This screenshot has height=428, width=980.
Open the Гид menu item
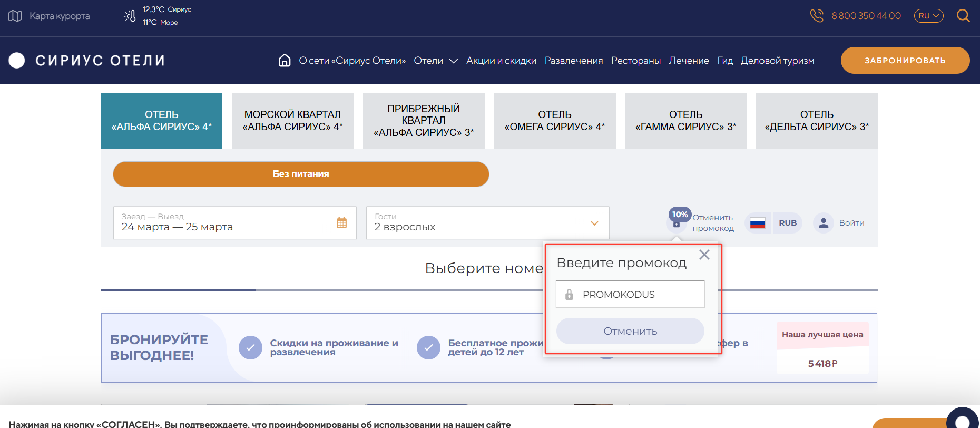tap(725, 61)
